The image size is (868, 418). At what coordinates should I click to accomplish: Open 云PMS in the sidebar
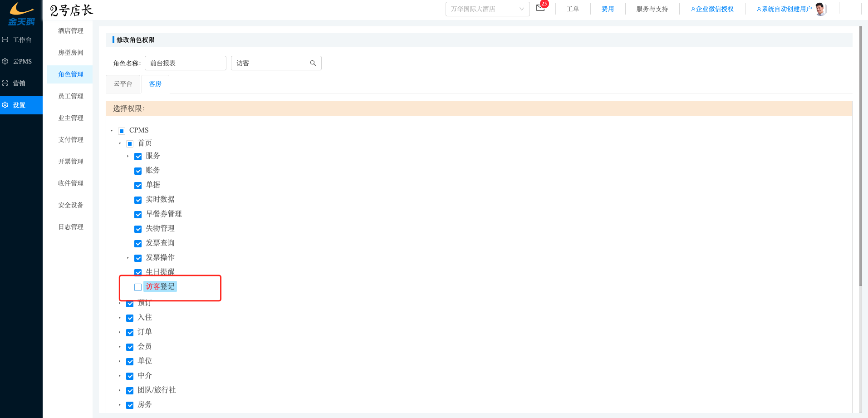pyautogui.click(x=21, y=61)
